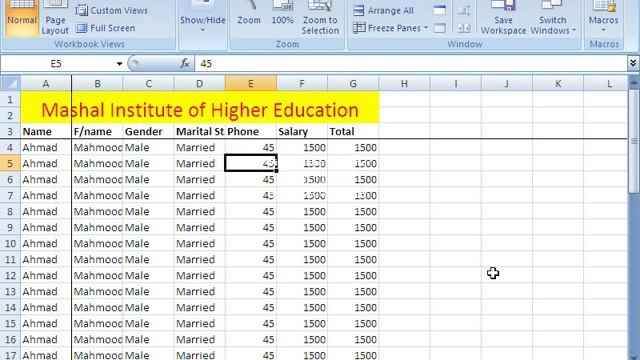
Task: Select Male in row 8
Action: [148, 211]
